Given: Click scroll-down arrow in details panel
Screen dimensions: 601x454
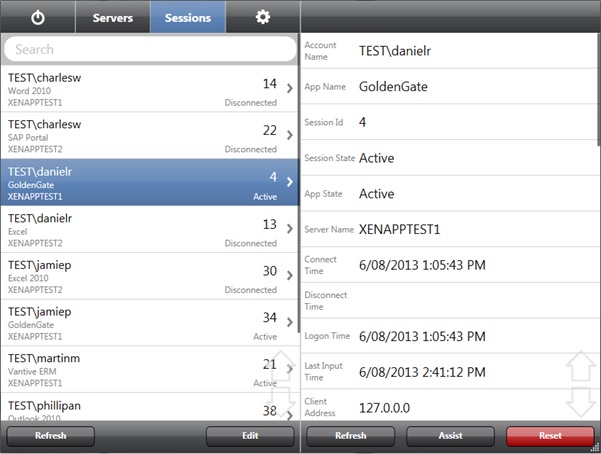Looking at the screenshot, I should [x=580, y=403].
